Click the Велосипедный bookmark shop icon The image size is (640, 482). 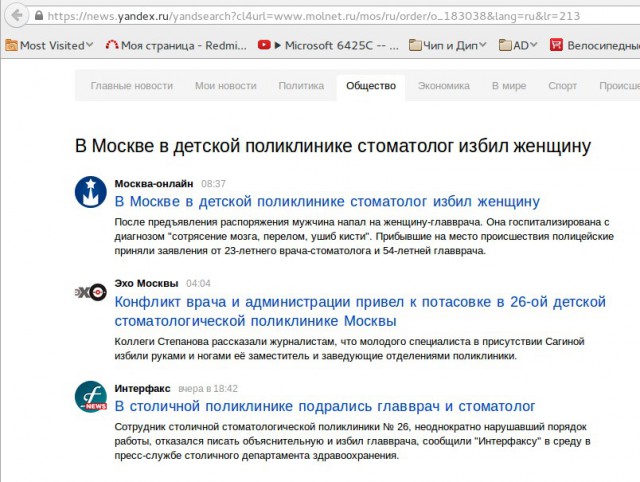pos(556,45)
